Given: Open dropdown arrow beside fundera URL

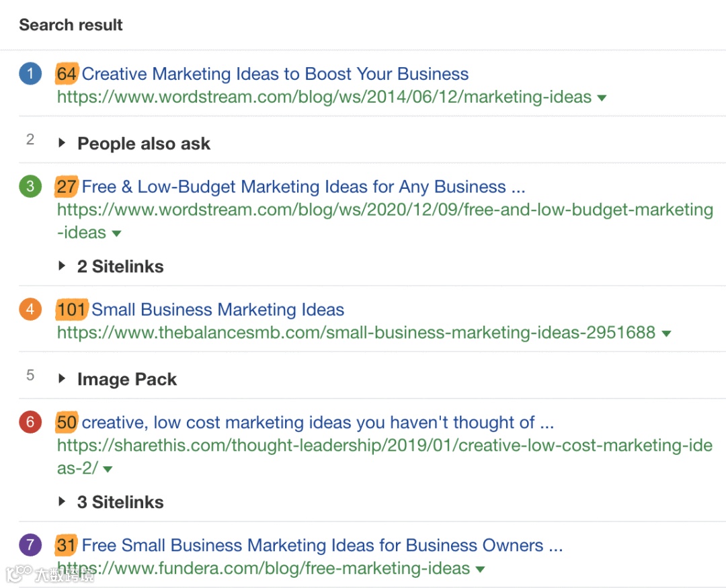Looking at the screenshot, I should pos(480,569).
